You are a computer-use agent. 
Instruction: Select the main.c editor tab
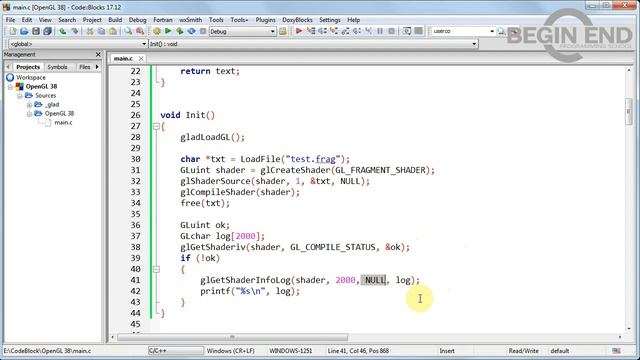tap(123, 58)
